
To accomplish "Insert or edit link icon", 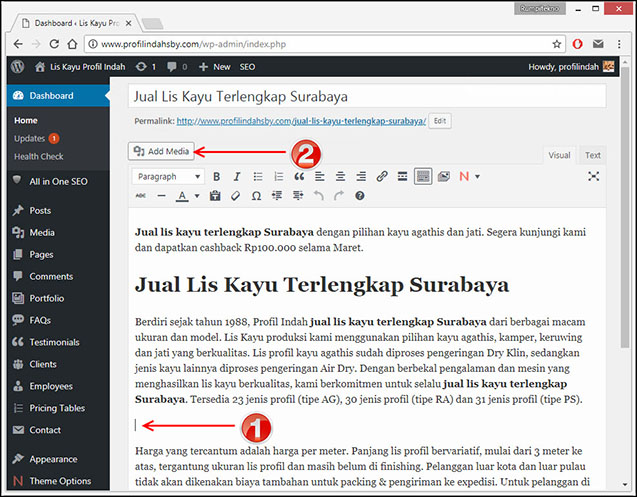I will click(x=381, y=176).
